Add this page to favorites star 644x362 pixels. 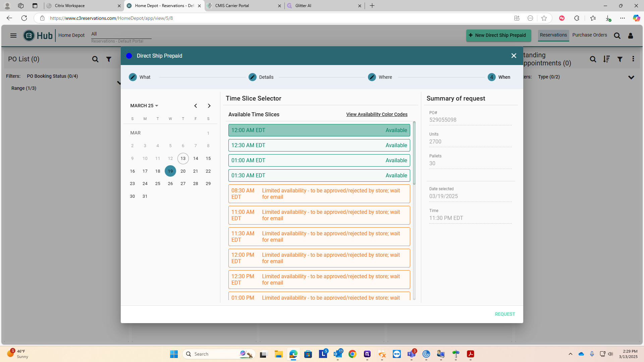tap(544, 18)
